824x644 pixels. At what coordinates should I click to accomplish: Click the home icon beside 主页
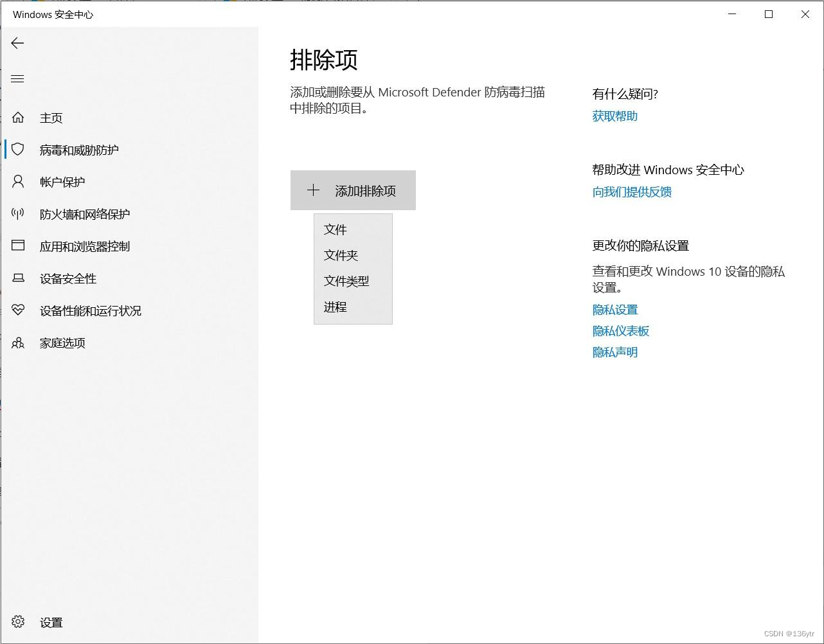click(x=18, y=118)
